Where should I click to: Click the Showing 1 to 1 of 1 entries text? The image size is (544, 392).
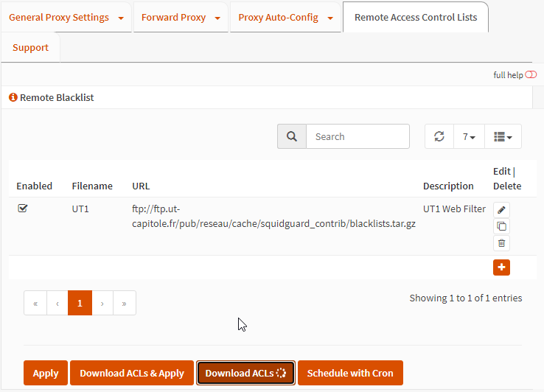[466, 298]
